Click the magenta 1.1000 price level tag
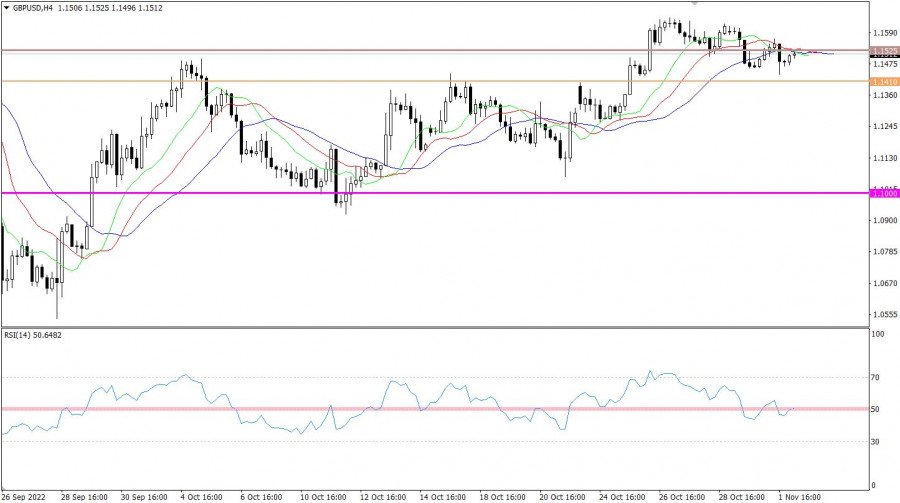This screenshot has height=503, width=900. coord(883,193)
